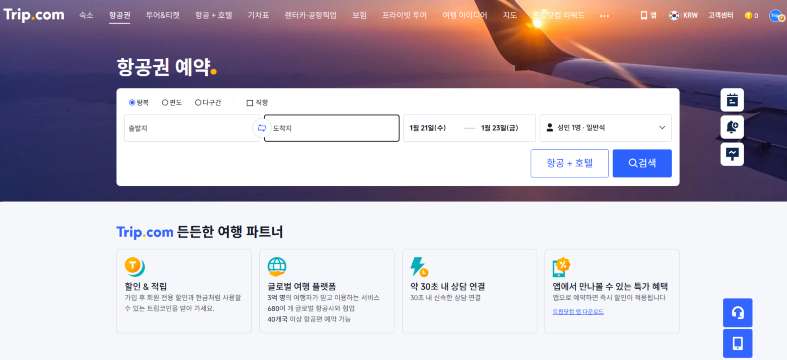The image size is (787, 360).
Task: Expand the 성인 1명 · 일반석 dropdown
Action: coord(605,128)
